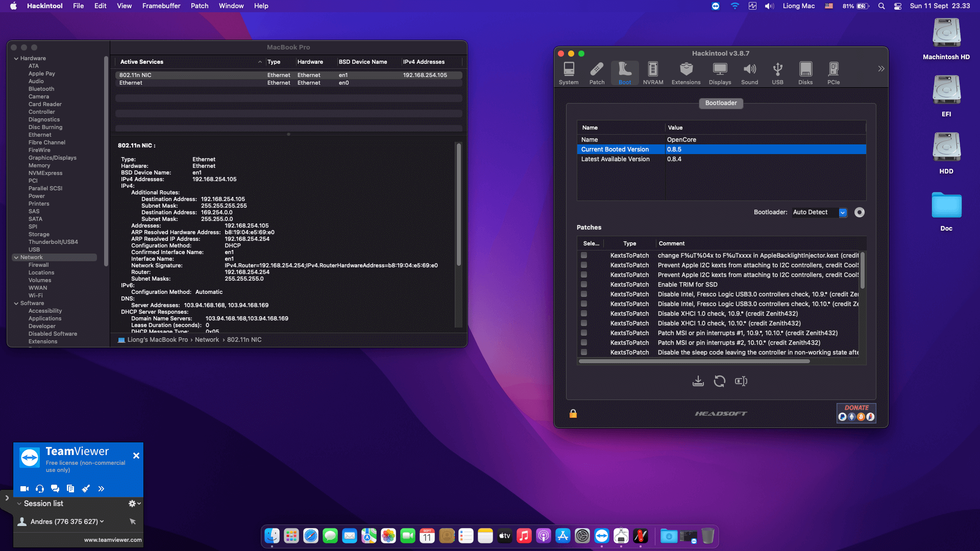Open the Displays toolbar icon
Image resolution: width=980 pixels, height=551 pixels.
click(x=720, y=73)
